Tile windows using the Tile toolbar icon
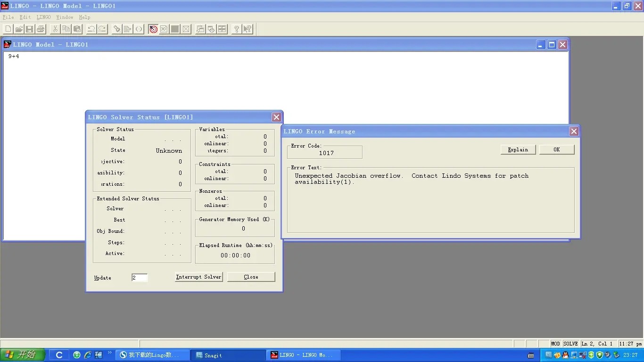The image size is (644, 362). [x=222, y=29]
